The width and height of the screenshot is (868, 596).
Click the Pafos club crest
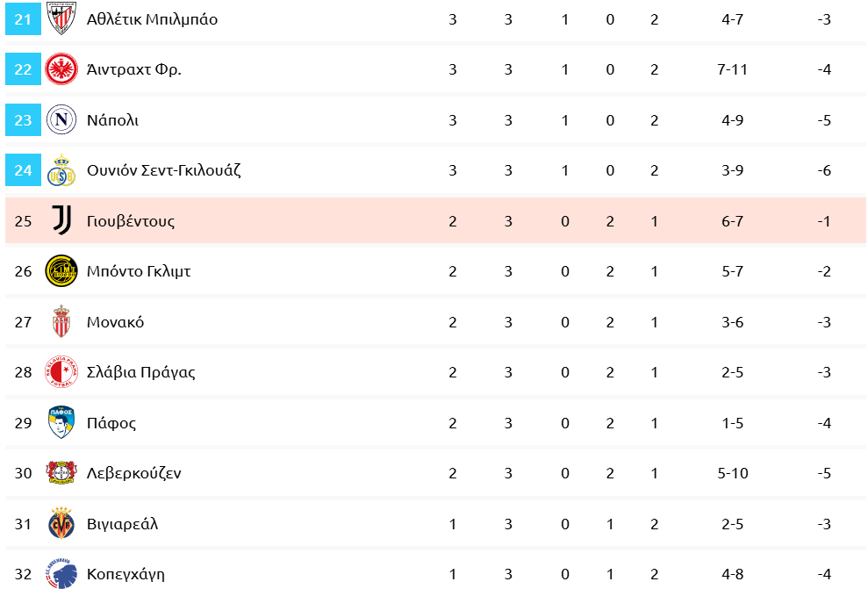[x=61, y=423]
